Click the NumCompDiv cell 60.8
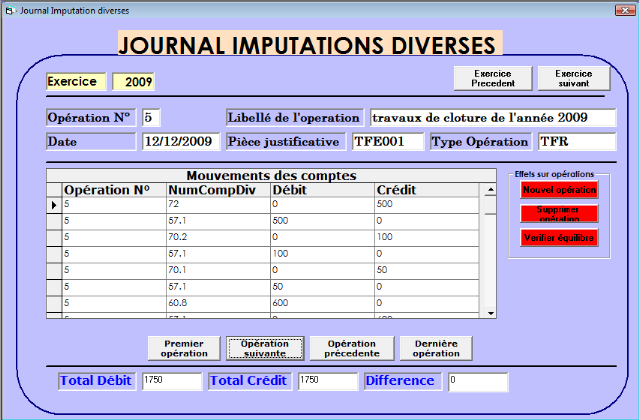Viewport: 639px width, 420px height. click(218, 304)
